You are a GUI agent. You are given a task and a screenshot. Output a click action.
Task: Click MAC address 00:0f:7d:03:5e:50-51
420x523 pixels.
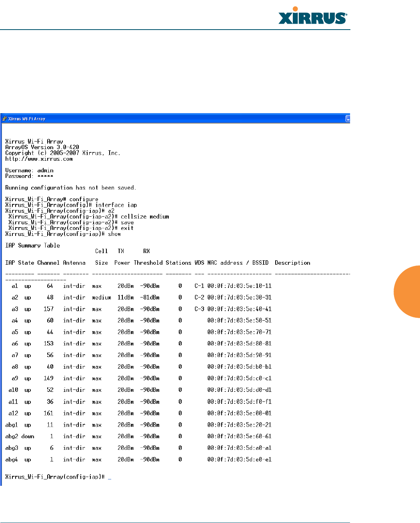tap(240, 320)
